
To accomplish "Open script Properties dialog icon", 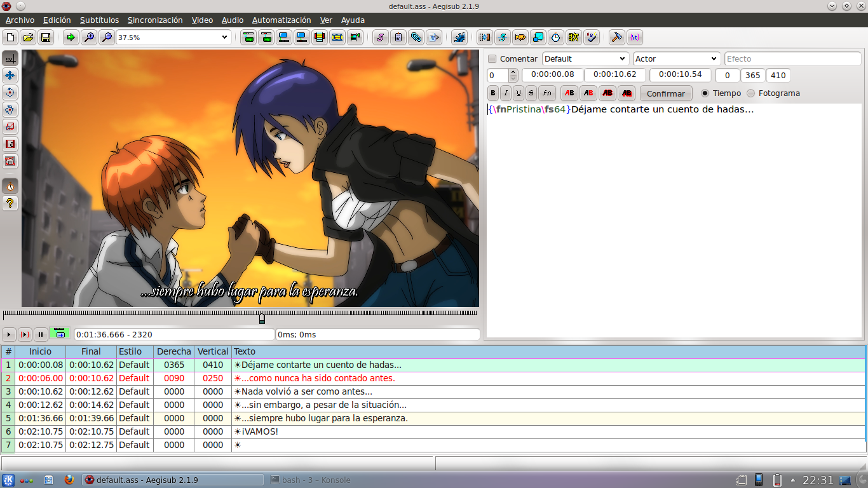I will [x=398, y=37].
